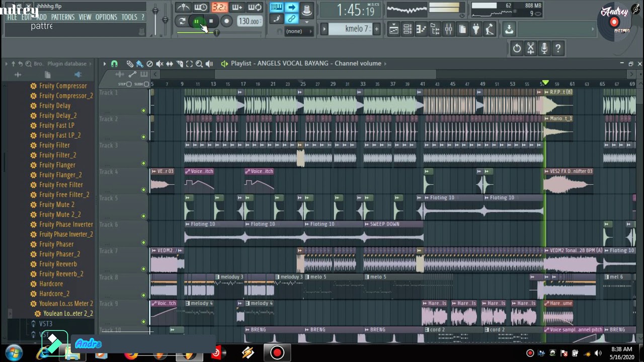The image size is (644, 362).
Task: Click the 130.000 tempo field
Action: click(249, 22)
